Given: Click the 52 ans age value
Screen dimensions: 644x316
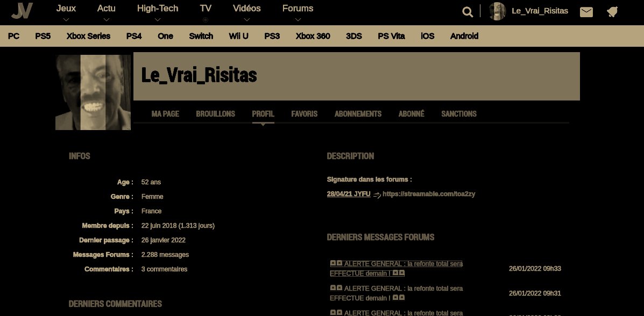Looking at the screenshot, I should click(151, 182).
